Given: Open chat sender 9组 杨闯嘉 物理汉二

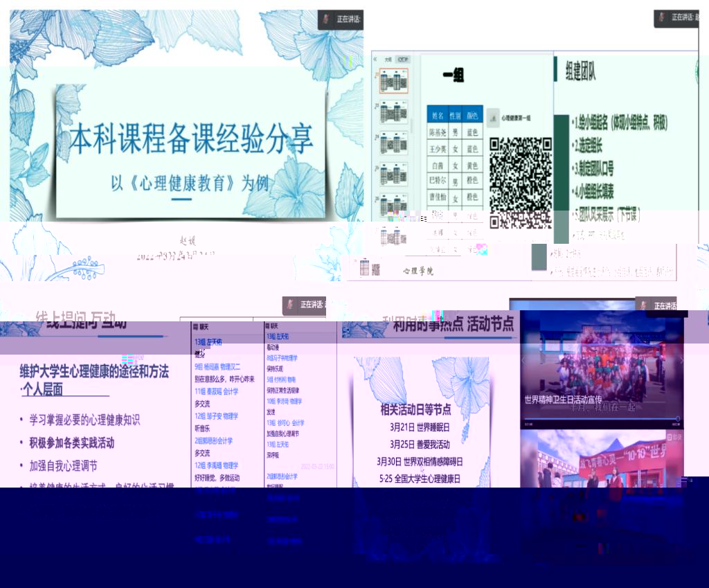Looking at the screenshot, I should pyautogui.click(x=217, y=367).
